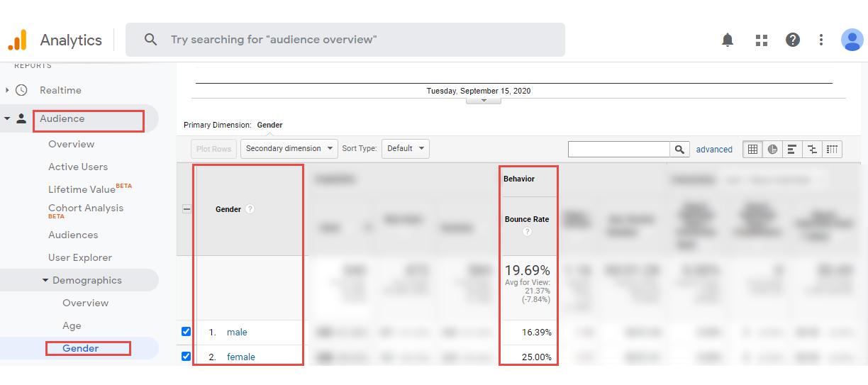Image resolution: width=868 pixels, height=385 pixels.
Task: Open the Age demographics report
Action: pos(72,325)
